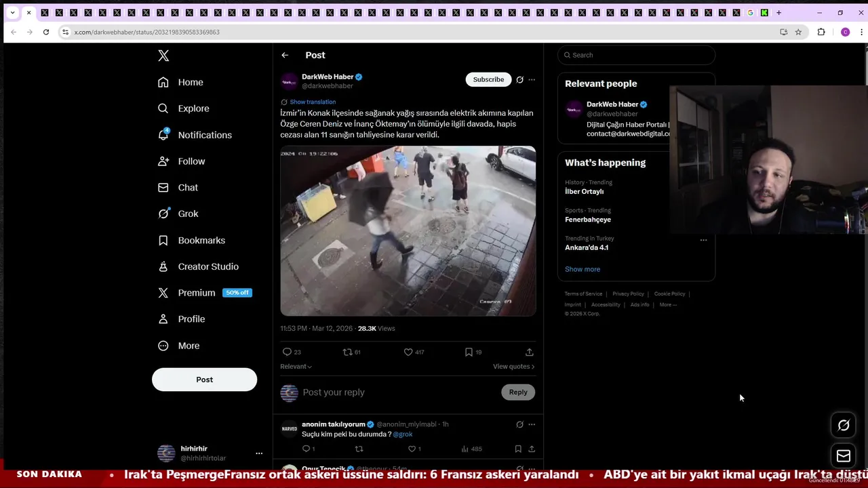Click the Search box

[636, 55]
